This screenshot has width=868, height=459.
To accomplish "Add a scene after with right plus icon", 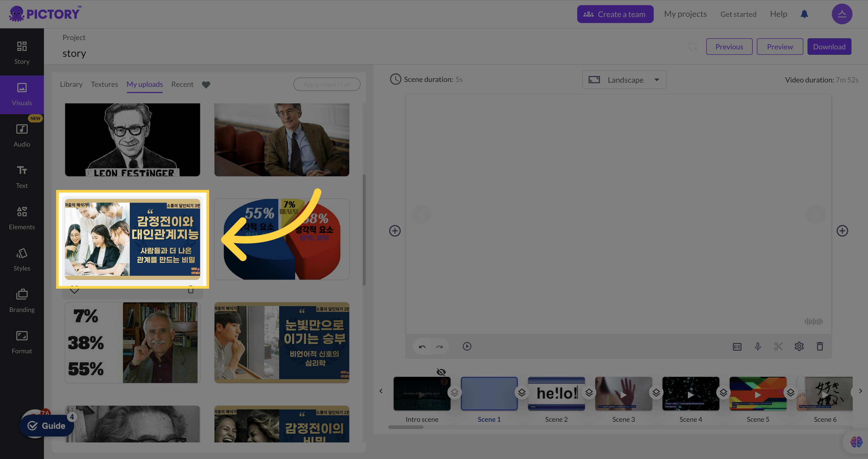I will pyautogui.click(x=842, y=231).
